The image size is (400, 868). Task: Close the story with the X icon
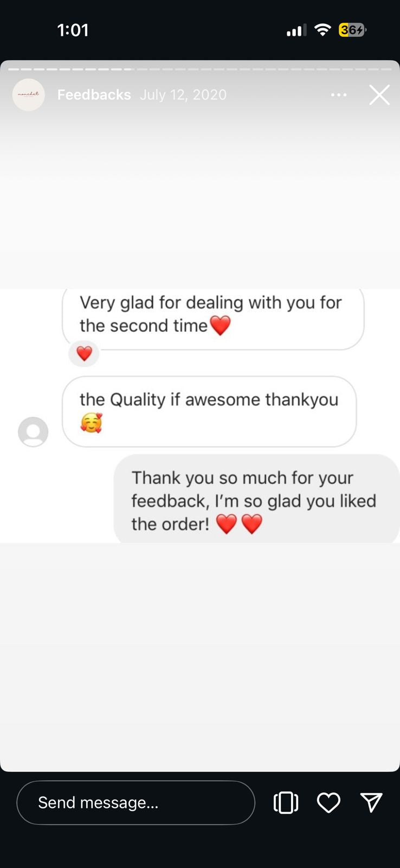click(x=379, y=95)
